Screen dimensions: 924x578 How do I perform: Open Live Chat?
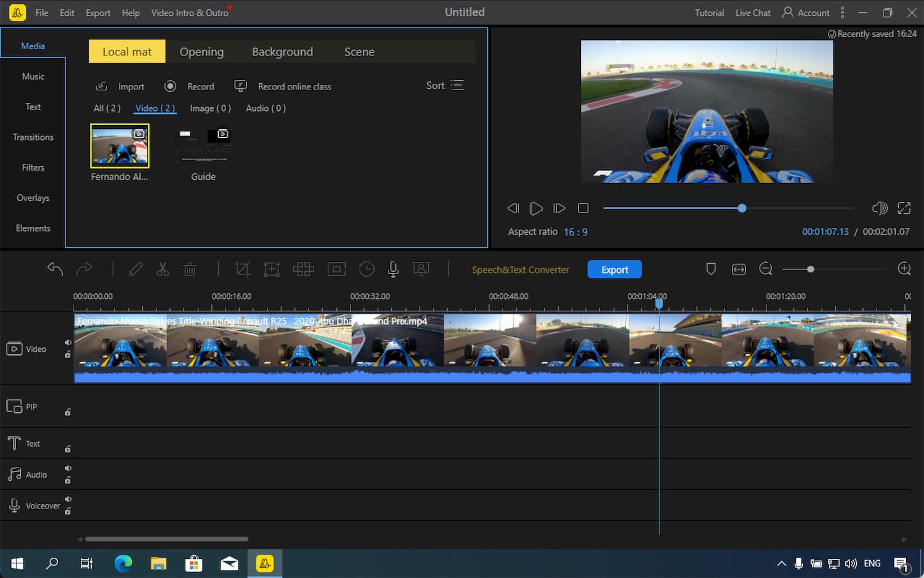(x=753, y=13)
